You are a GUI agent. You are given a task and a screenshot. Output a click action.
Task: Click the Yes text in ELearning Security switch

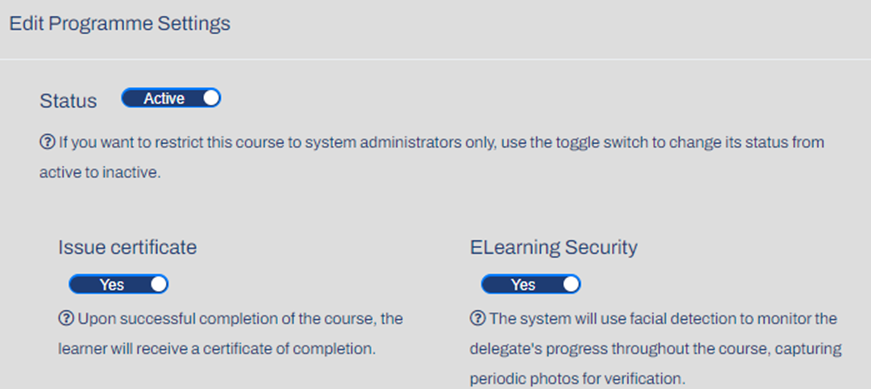(523, 285)
